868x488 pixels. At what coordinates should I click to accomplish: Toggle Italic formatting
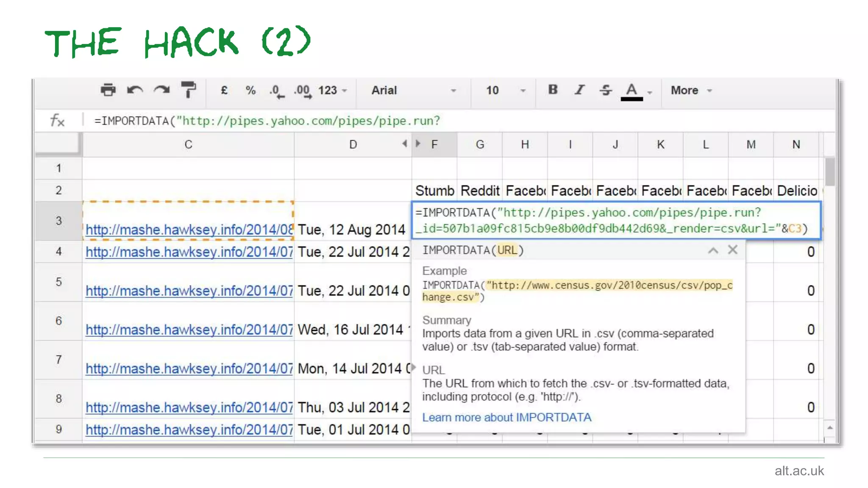pyautogui.click(x=579, y=90)
